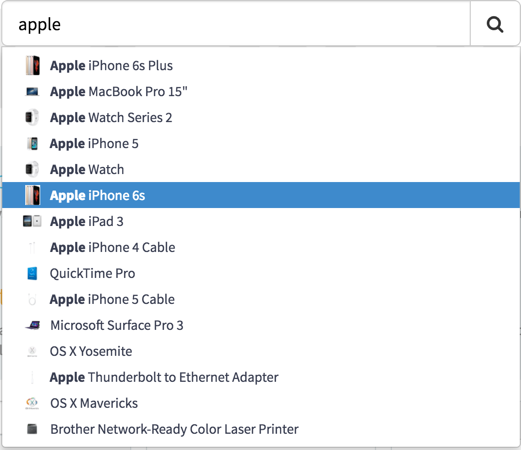The height and width of the screenshot is (450, 521).
Task: Pick Apple iPhone 5 Cable from the list
Action: click(261, 299)
